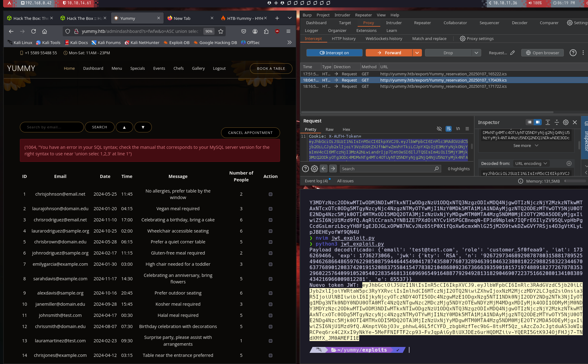Open the Memory info icon in Burp
This screenshot has width=588, height=364.
click(x=521, y=181)
